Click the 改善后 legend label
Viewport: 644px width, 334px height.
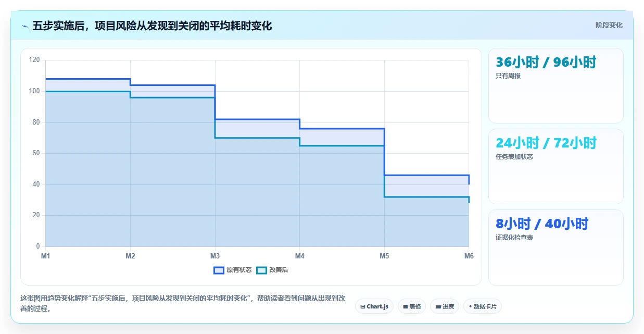(279, 270)
